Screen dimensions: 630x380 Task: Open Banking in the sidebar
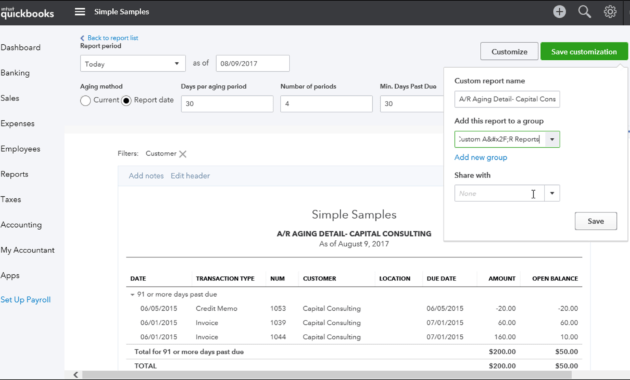coord(15,73)
